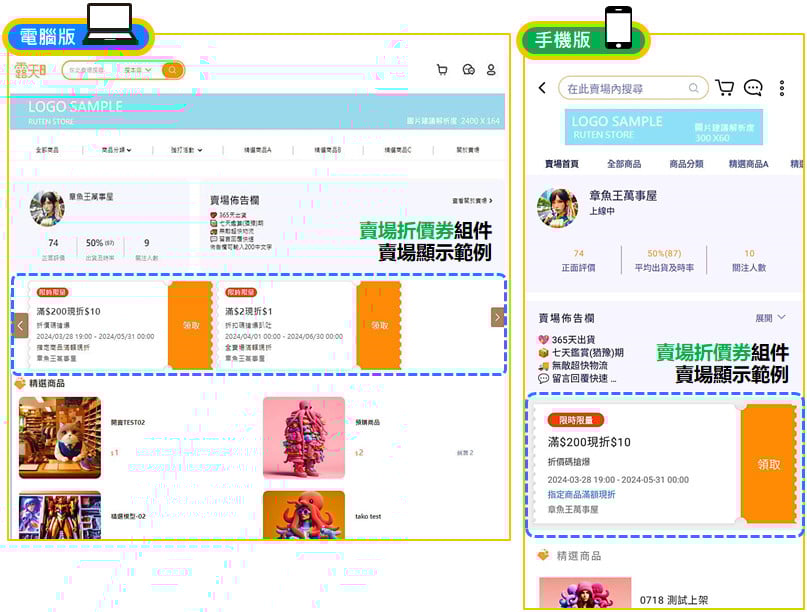Claim the 滿$200現折$10 coupon on desktop

(191, 325)
